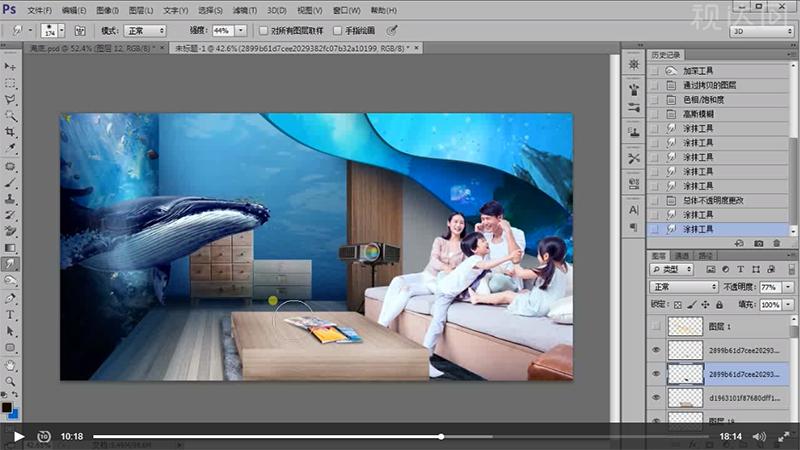Switch to the 通道 tab
The width and height of the screenshot is (800, 450).
(682, 256)
